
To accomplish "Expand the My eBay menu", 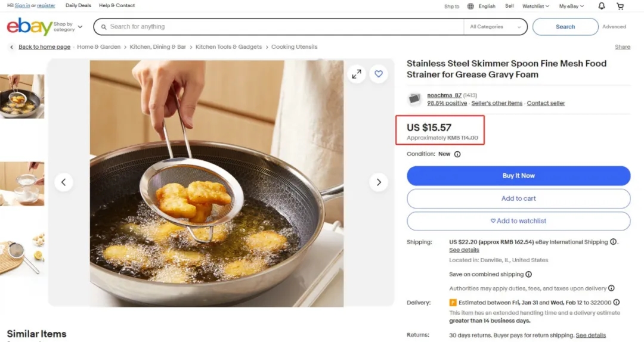I will [x=571, y=7].
